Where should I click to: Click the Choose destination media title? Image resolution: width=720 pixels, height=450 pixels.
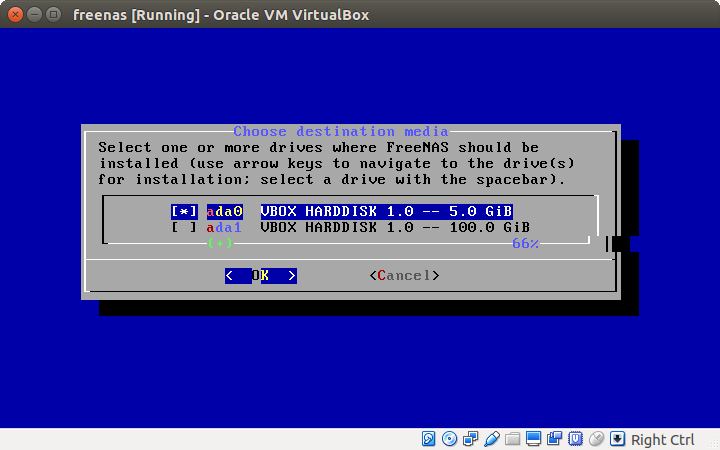(x=341, y=132)
